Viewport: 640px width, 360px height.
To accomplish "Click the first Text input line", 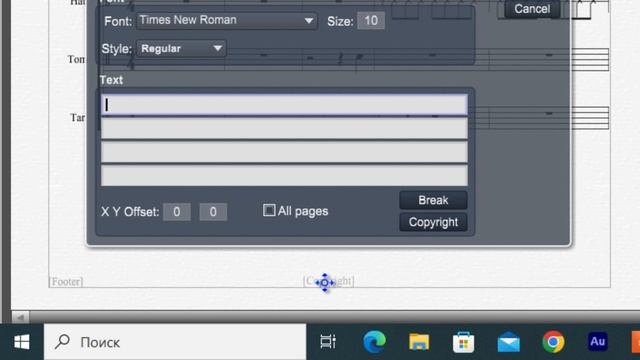I will point(284,105).
